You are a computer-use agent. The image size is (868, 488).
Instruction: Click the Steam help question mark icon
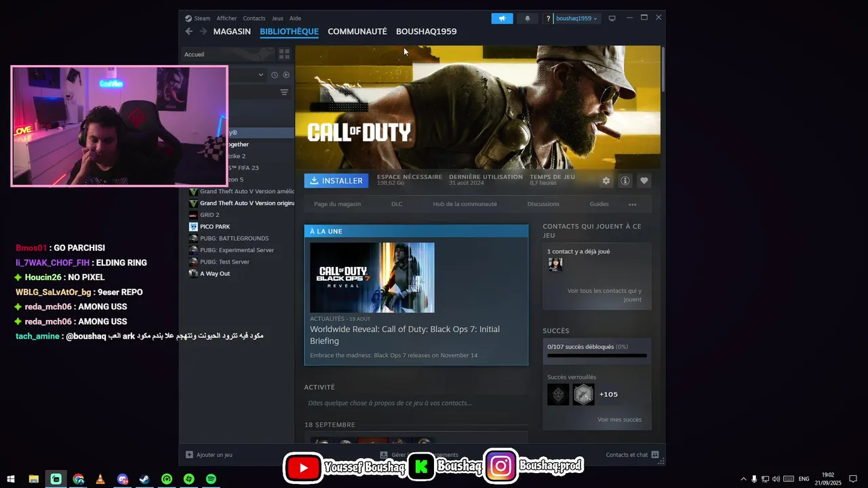point(548,18)
